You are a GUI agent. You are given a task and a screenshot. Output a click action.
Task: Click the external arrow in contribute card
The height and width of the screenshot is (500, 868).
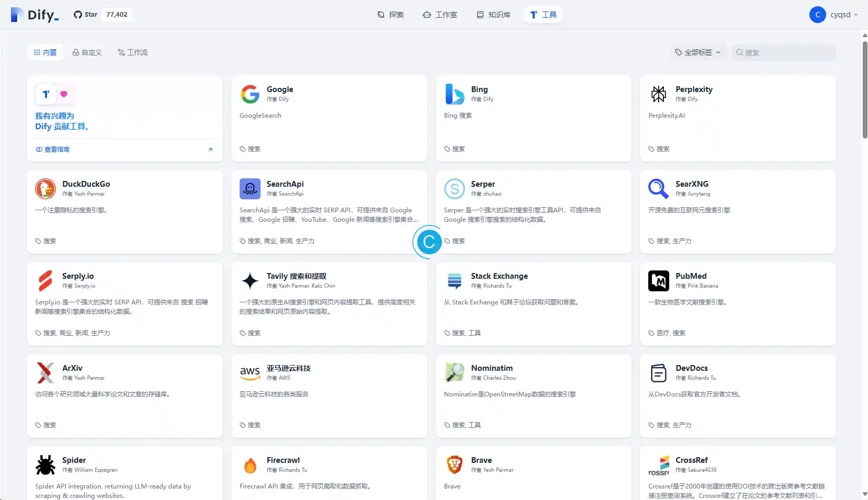pos(210,150)
